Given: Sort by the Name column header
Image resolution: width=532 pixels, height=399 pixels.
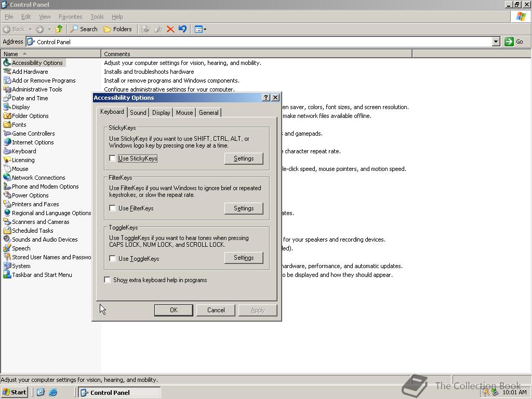Looking at the screenshot, I should pyautogui.click(x=51, y=54).
